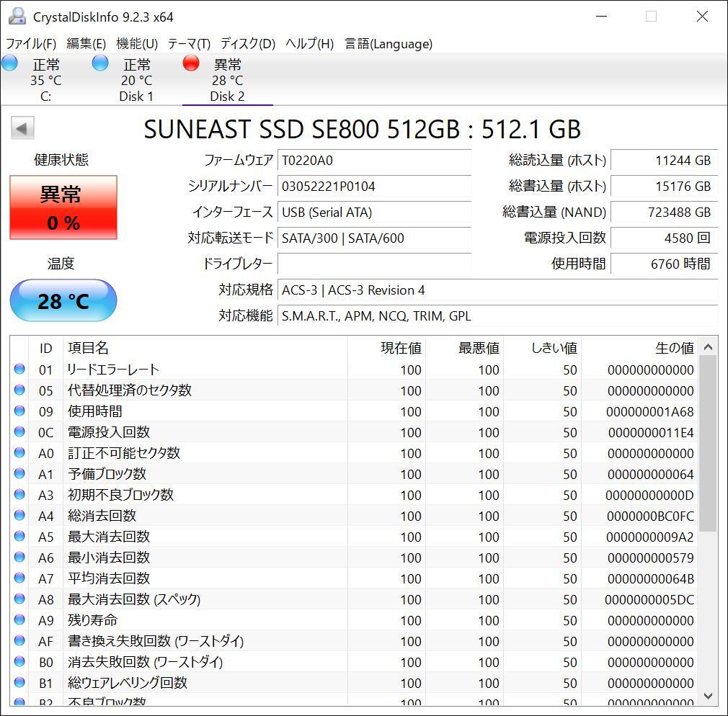Click status dot for 残り寿命 row
The width and height of the screenshot is (728, 716).
19,620
